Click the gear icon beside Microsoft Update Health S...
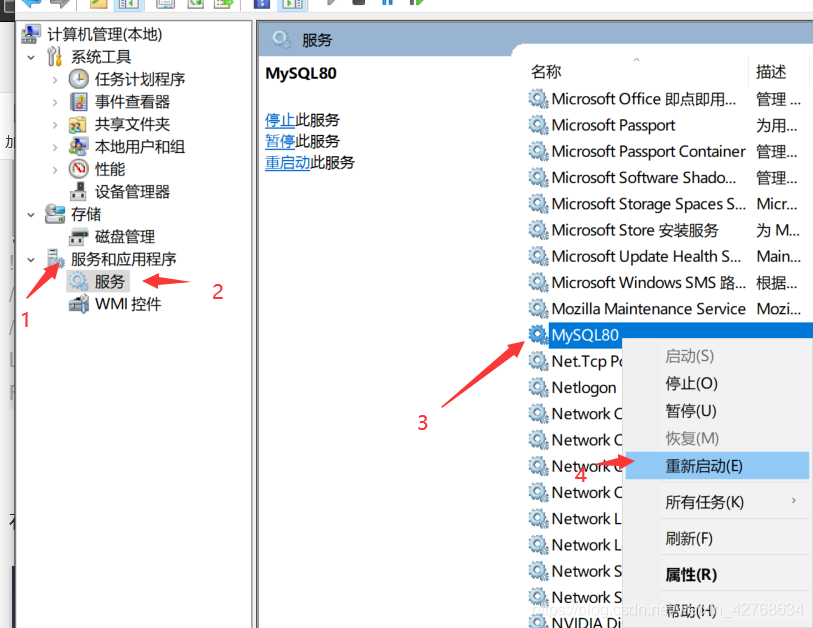This screenshot has width=813, height=628. point(538,256)
